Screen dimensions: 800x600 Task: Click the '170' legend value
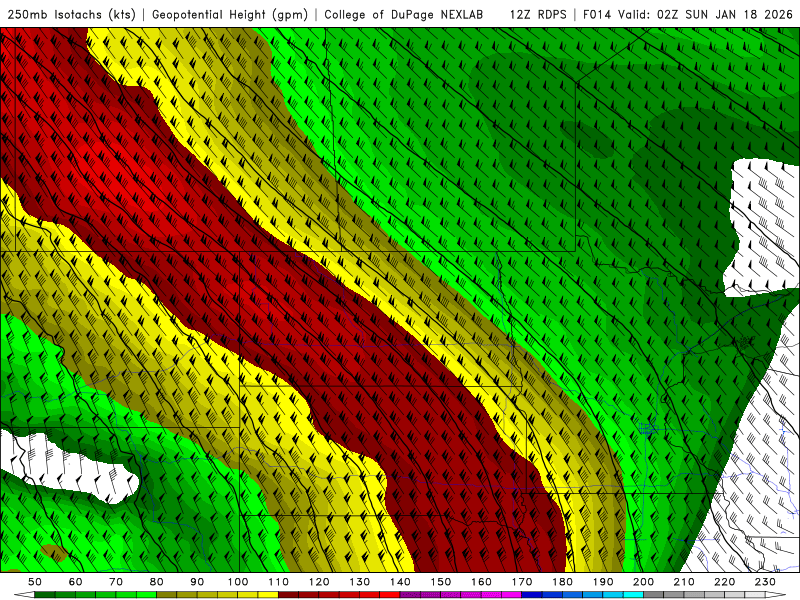pyautogui.click(x=522, y=582)
